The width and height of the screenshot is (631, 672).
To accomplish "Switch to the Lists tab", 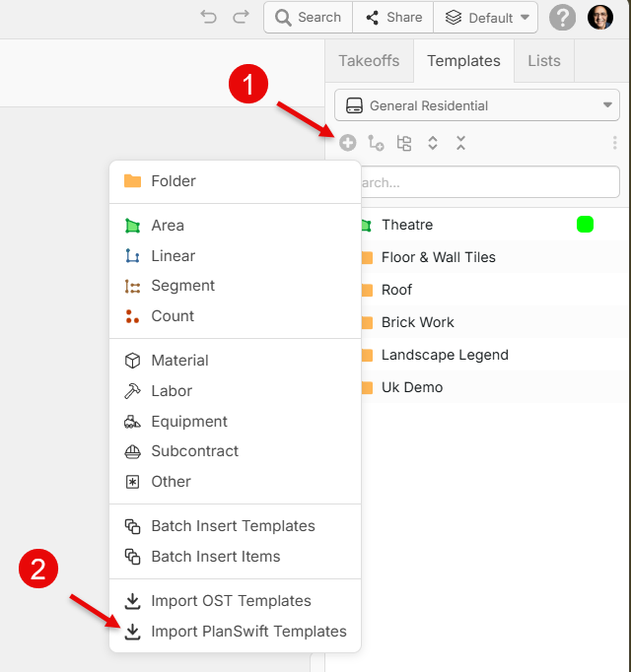I will coord(544,61).
